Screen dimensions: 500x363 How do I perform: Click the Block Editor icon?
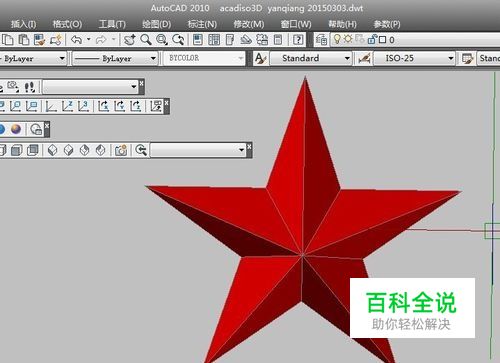click(56, 40)
